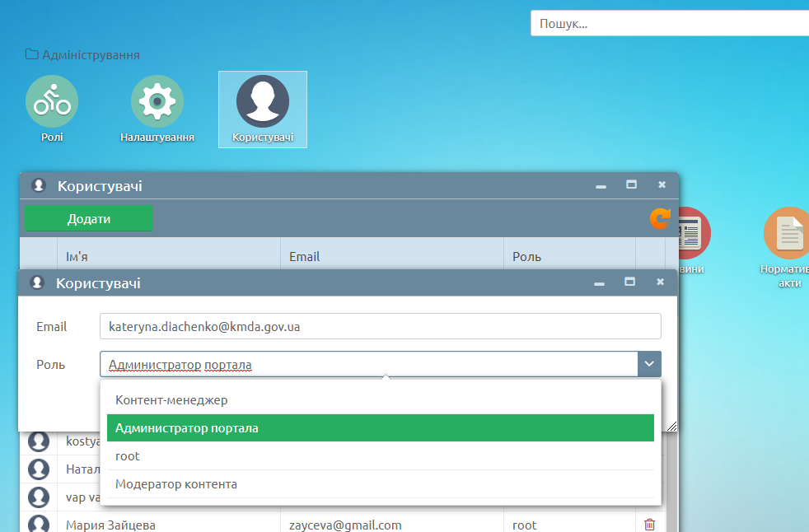Open the Користувачі desktop icon
Image resolution: width=809 pixels, height=532 pixels.
point(262,101)
